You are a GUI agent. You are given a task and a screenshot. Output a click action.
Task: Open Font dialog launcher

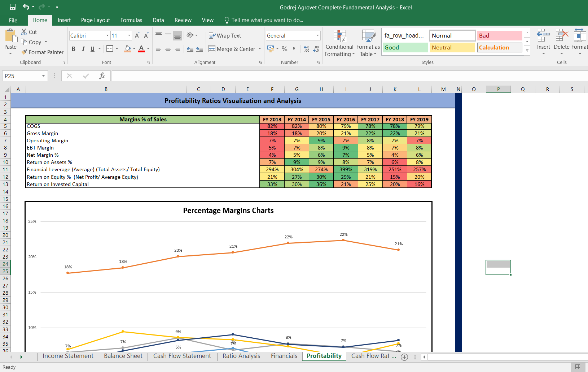click(149, 62)
